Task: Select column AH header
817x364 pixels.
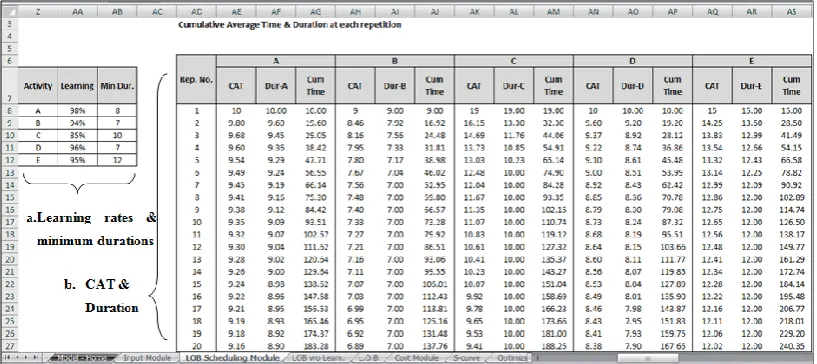Action: [355, 11]
